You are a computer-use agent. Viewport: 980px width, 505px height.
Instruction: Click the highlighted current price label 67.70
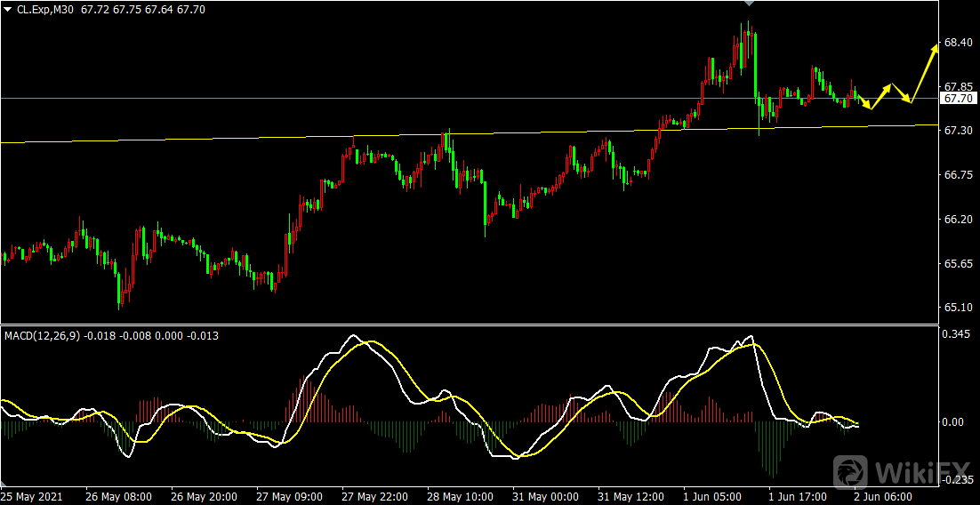point(960,99)
